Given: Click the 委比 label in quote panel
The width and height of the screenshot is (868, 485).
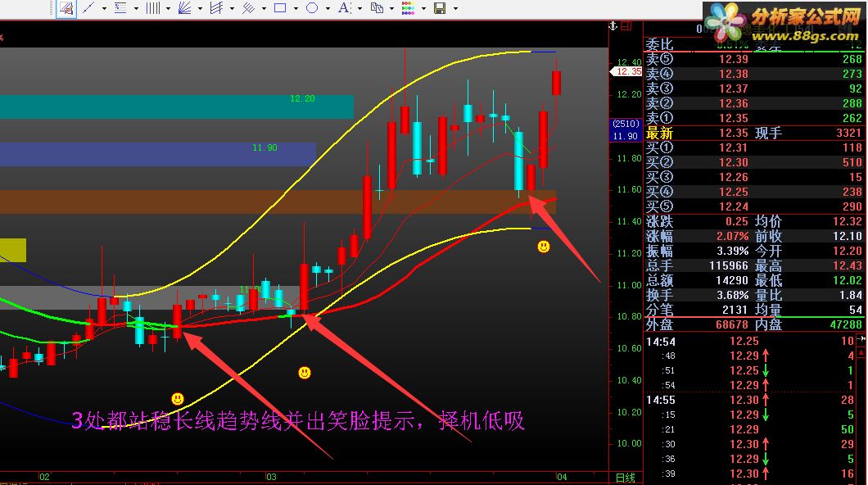Looking at the screenshot, I should coord(659,44).
